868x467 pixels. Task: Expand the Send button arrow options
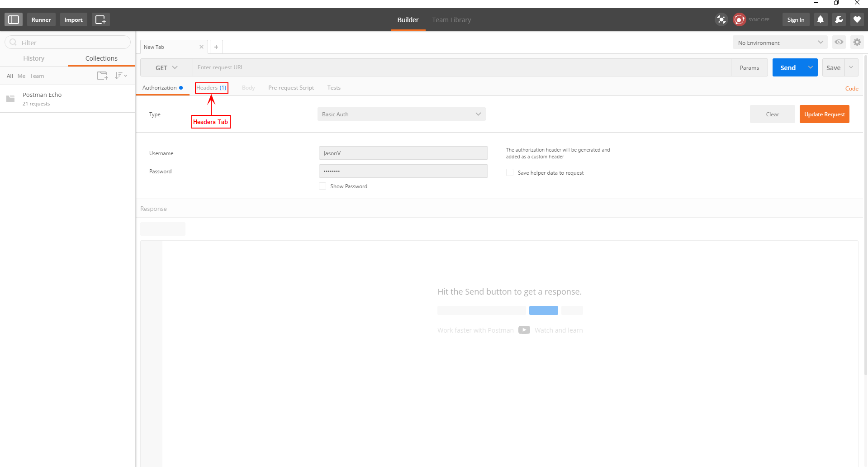(811, 67)
